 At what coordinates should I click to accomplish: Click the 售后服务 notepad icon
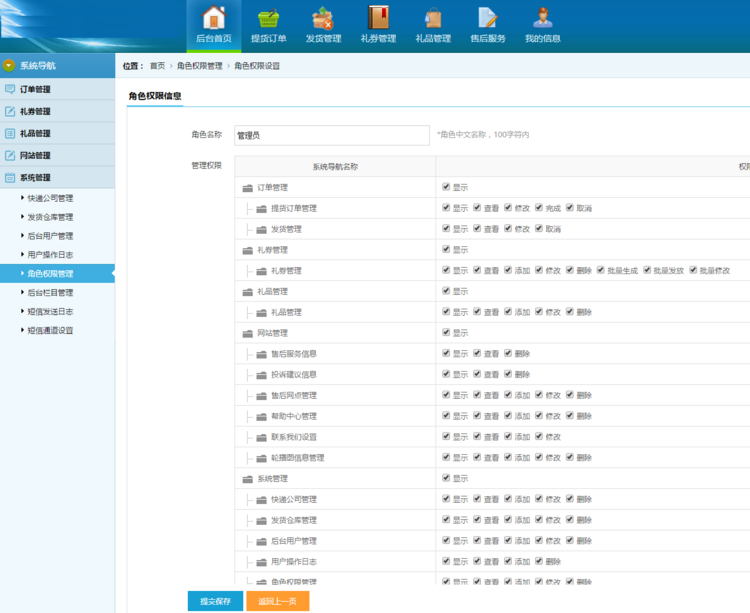[487, 18]
